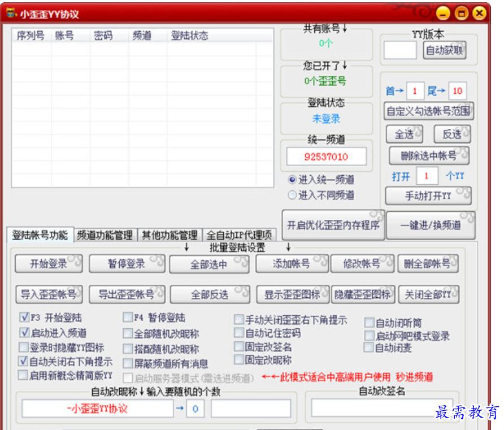Viewport: 504px width, 430px height.
Task: Click the 删全部帐号 button
Action: coord(428,264)
